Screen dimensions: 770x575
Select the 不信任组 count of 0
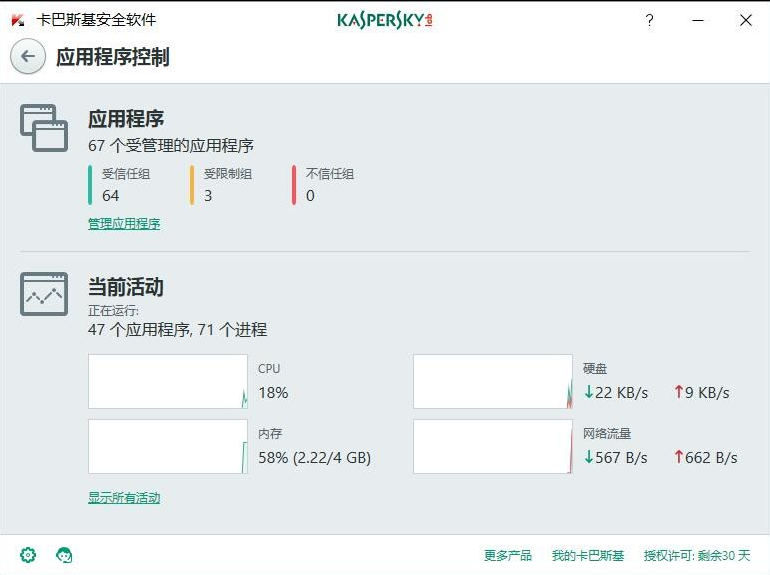click(x=310, y=195)
